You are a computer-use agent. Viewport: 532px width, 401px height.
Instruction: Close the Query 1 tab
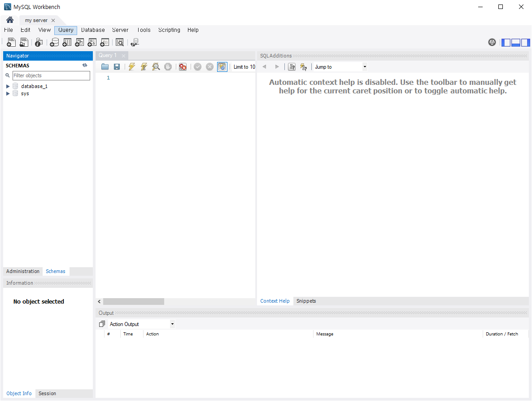click(x=124, y=56)
